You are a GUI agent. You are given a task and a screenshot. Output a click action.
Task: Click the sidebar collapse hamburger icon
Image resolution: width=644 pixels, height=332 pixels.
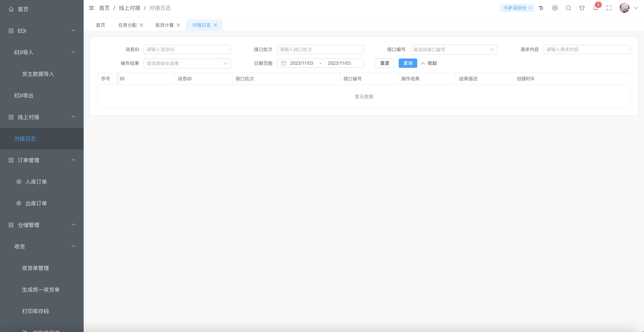pos(91,8)
